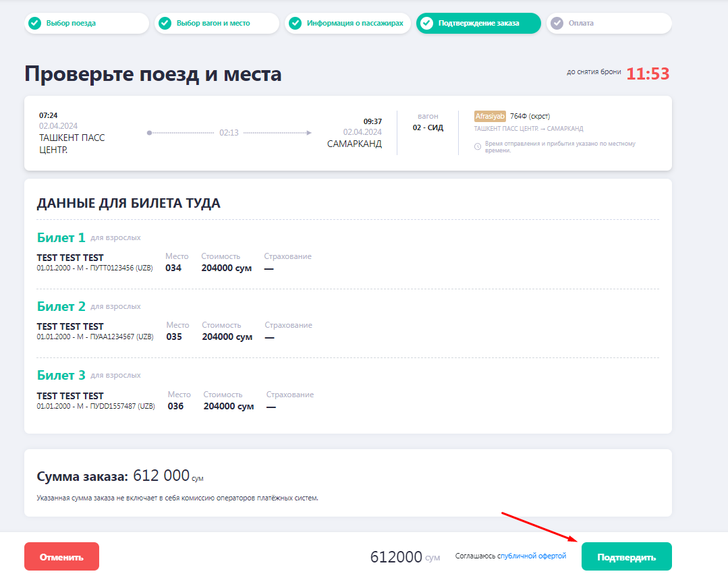728x580 pixels.
Task: Go to the Выбор поезда step label
Action: [x=71, y=23]
